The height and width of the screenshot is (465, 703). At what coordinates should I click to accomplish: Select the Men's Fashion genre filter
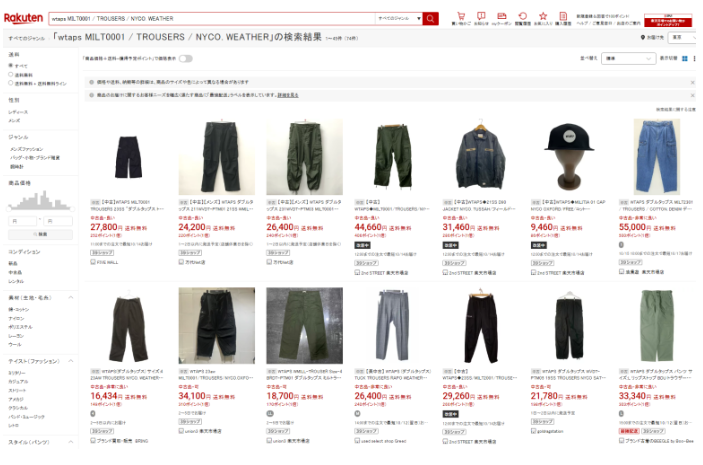[x=27, y=149]
